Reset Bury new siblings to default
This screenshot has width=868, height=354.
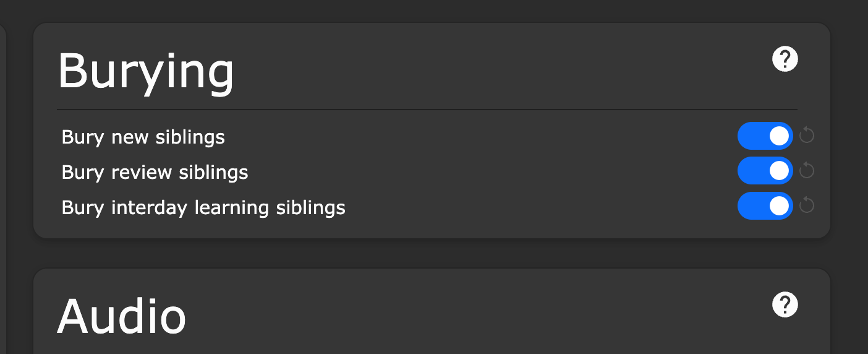807,135
